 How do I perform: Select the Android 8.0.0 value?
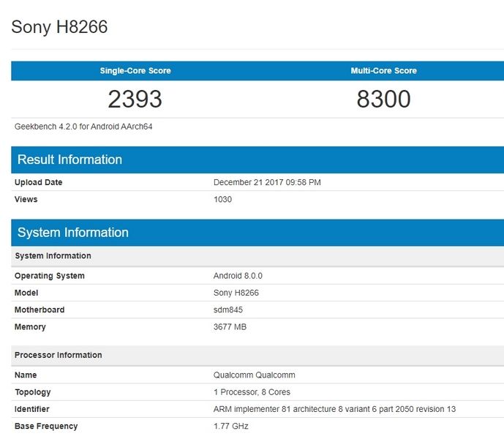238,276
